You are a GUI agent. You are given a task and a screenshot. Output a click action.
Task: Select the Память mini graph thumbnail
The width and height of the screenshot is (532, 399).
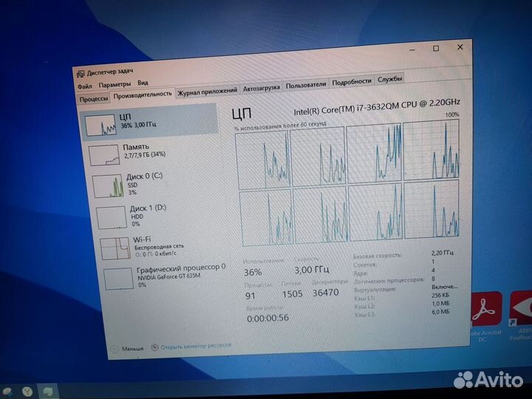pyautogui.click(x=104, y=155)
